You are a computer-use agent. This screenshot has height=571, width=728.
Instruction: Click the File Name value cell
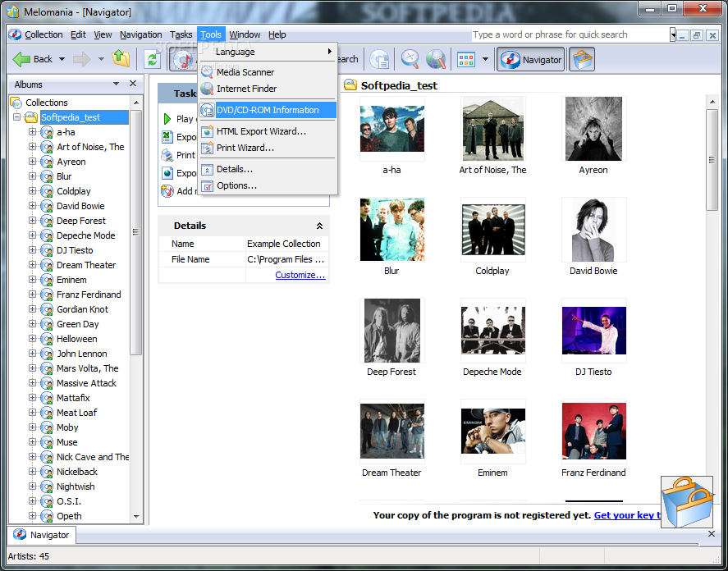286,259
